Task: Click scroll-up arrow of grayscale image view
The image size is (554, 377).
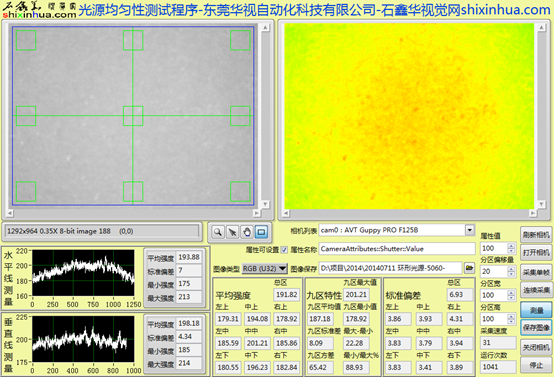Action: [x=265, y=28]
